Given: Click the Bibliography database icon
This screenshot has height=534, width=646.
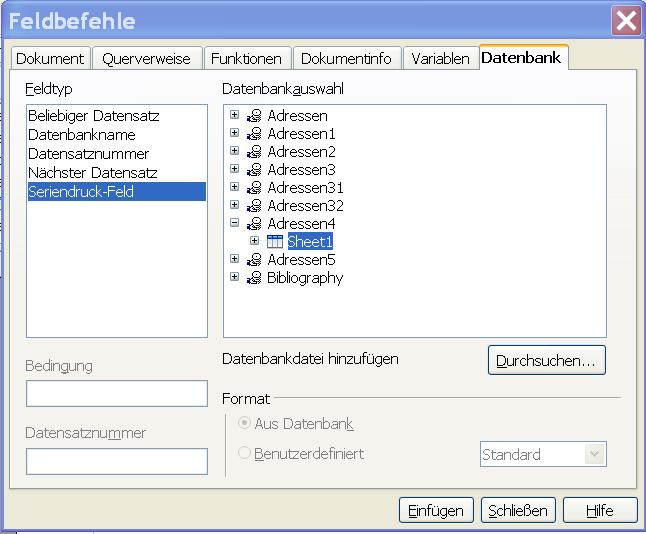Looking at the screenshot, I should coord(254,278).
